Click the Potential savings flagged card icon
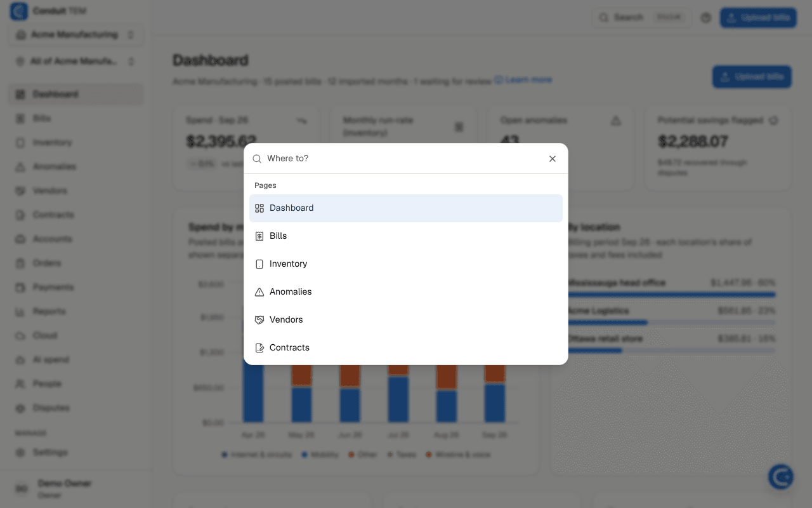The width and height of the screenshot is (812, 508). 773,121
